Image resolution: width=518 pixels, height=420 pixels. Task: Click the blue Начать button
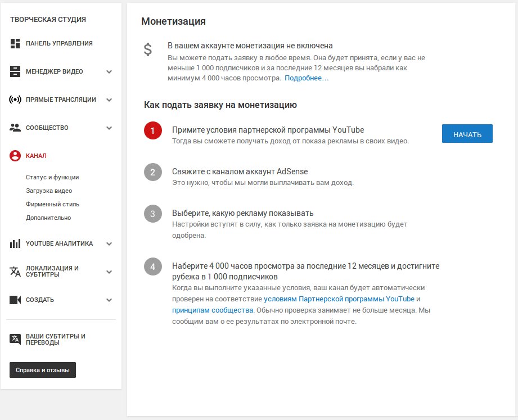(467, 134)
